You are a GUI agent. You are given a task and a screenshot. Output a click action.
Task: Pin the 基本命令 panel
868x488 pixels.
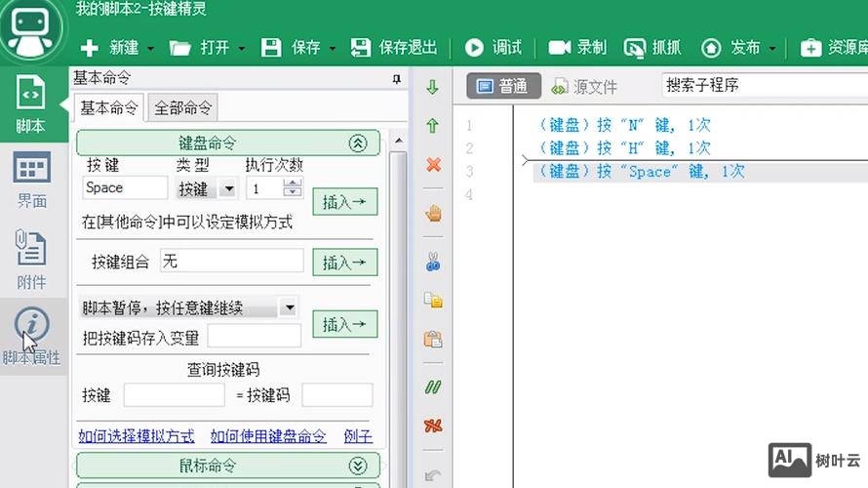396,80
